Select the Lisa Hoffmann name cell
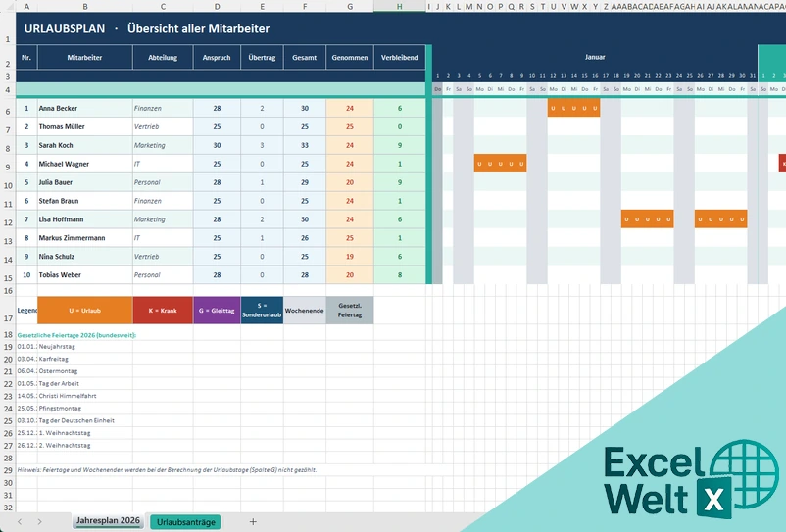This screenshot has width=786, height=532. click(85, 219)
